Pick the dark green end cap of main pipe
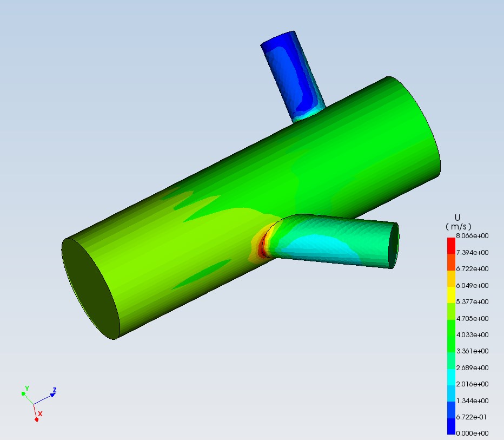Image resolution: width=504 pixels, height=440 pixels. click(x=91, y=289)
